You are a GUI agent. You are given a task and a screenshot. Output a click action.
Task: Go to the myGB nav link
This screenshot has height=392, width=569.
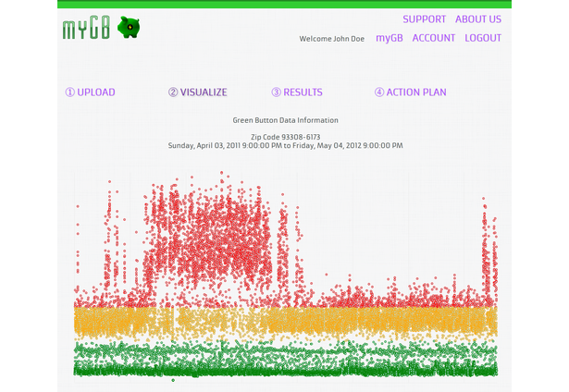(390, 38)
